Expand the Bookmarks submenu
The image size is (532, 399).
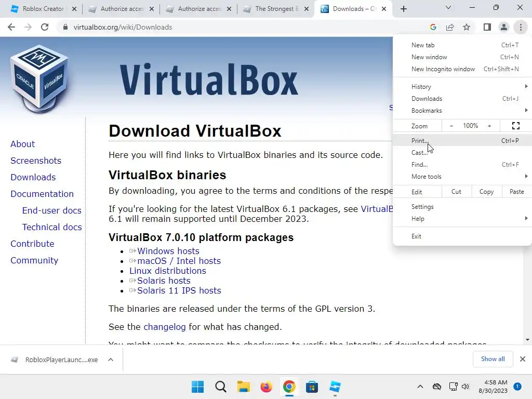pos(462,111)
